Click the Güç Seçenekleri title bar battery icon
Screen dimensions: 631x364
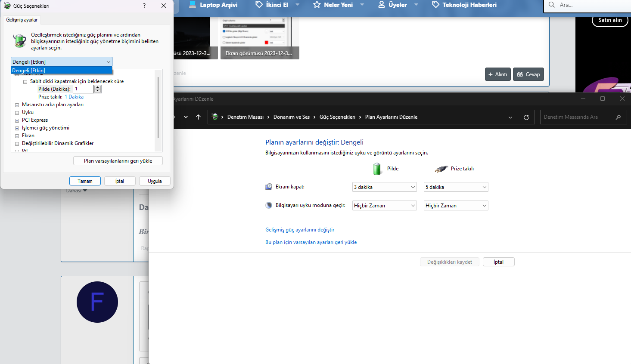7,6
